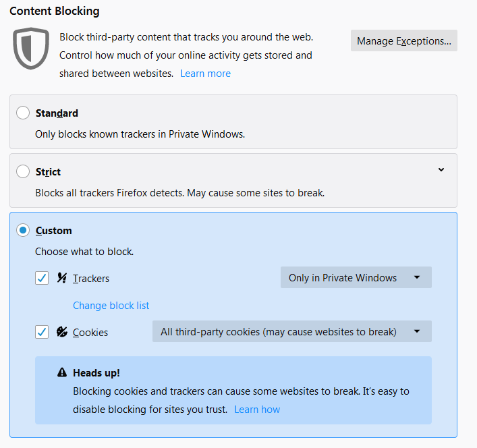Uncheck the Trackers checkbox

point(42,278)
